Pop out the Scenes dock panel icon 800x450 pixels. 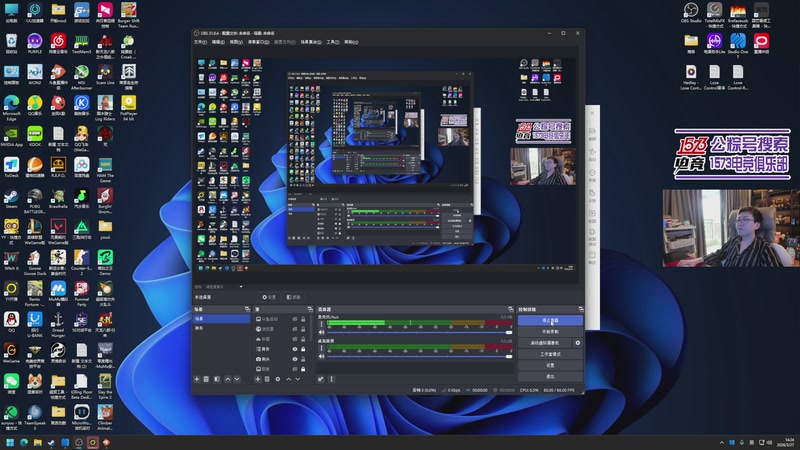click(x=247, y=309)
